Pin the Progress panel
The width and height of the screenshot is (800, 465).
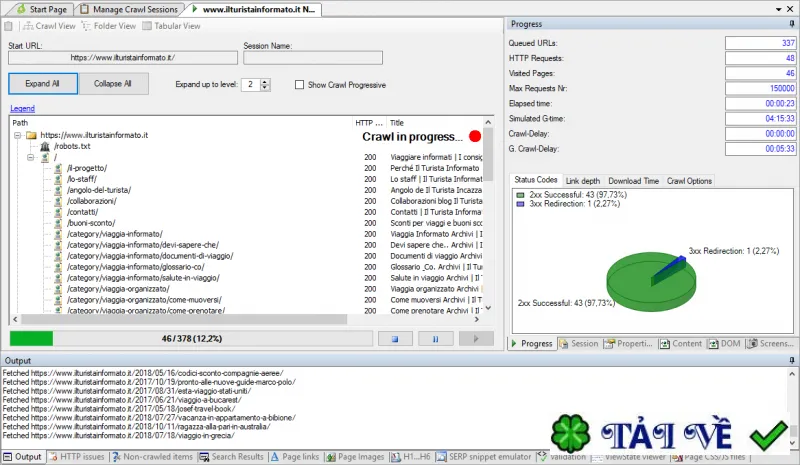pos(792,24)
